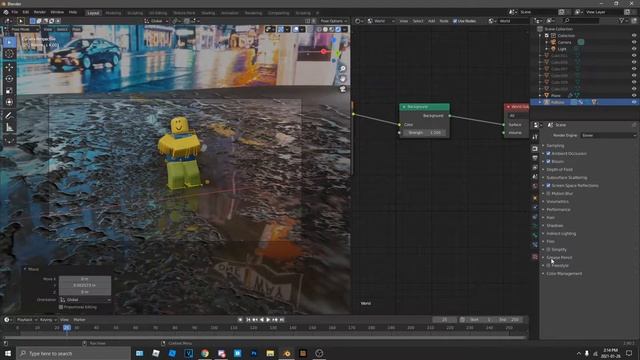Open the Render Engine dropdown

[x=609, y=135]
